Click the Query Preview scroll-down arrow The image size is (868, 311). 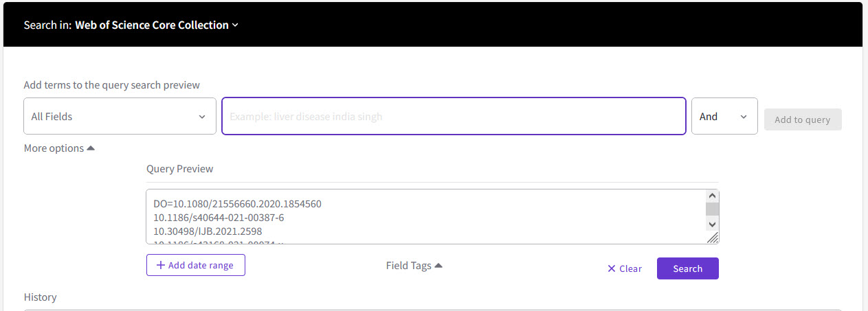point(712,224)
